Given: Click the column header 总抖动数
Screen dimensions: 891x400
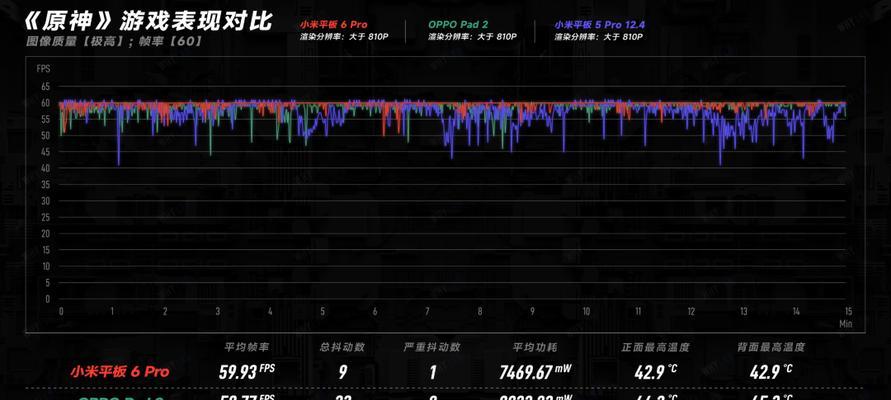Looking at the screenshot, I should tap(342, 347).
